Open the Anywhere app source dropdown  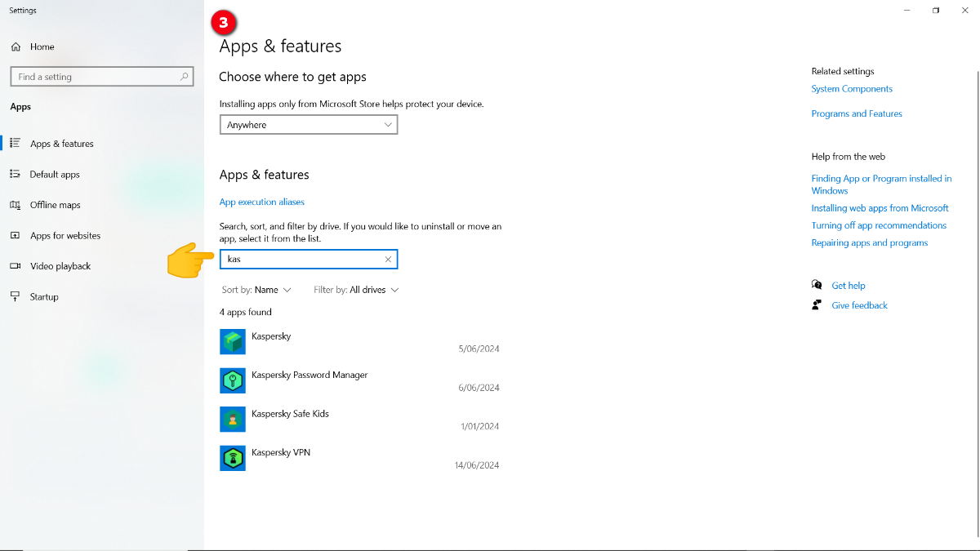309,125
